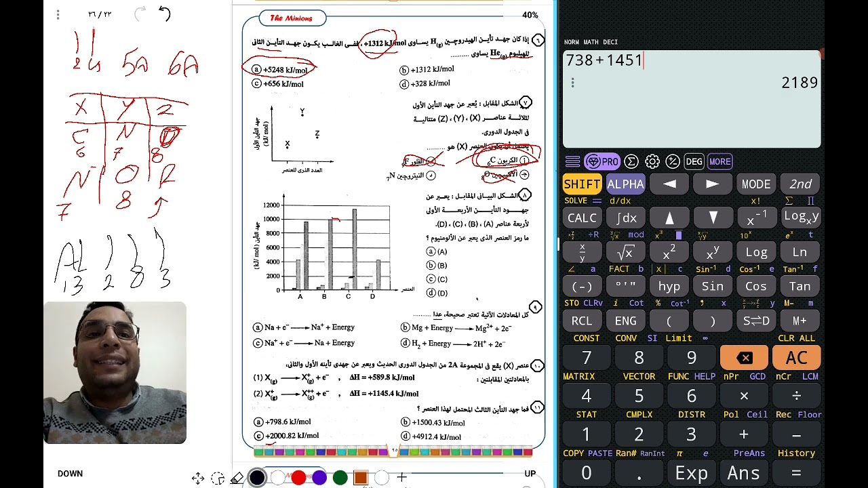Viewport: 868px width, 488px height.
Task: Tap the Ln key
Action: 800,252
